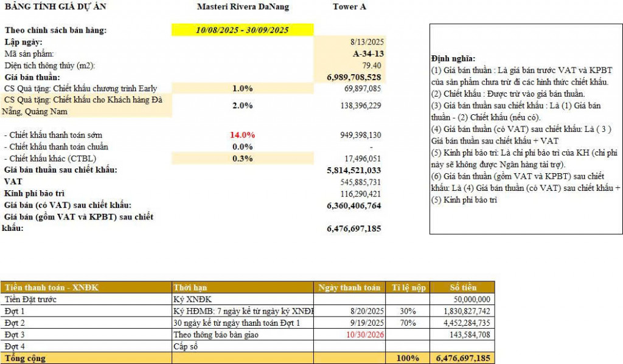Screen dimensions: 623x364
Task: Select the 'Đợt 4' row label
Action: (x=15, y=346)
